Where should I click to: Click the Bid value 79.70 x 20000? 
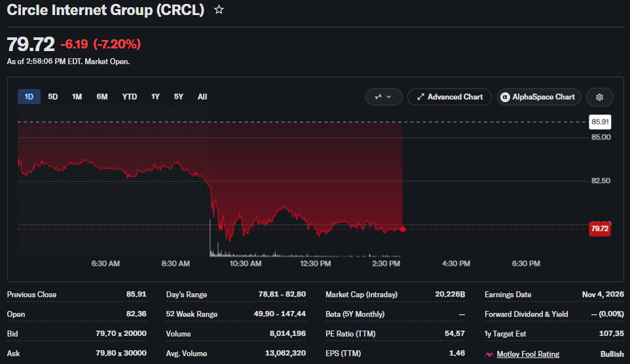tap(121, 333)
